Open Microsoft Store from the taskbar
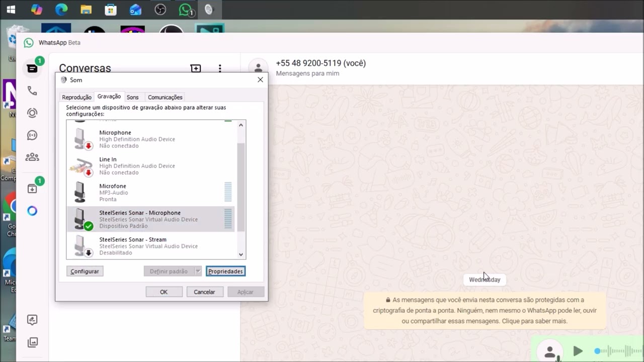Viewport: 644px width, 362px height. (111, 10)
